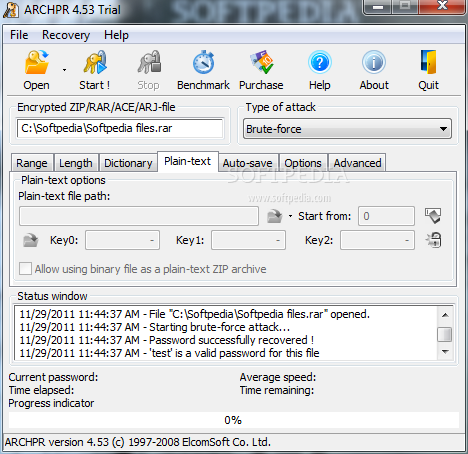Close the ARCHPR window
Screen dimensions: 468x454
[442, 6]
